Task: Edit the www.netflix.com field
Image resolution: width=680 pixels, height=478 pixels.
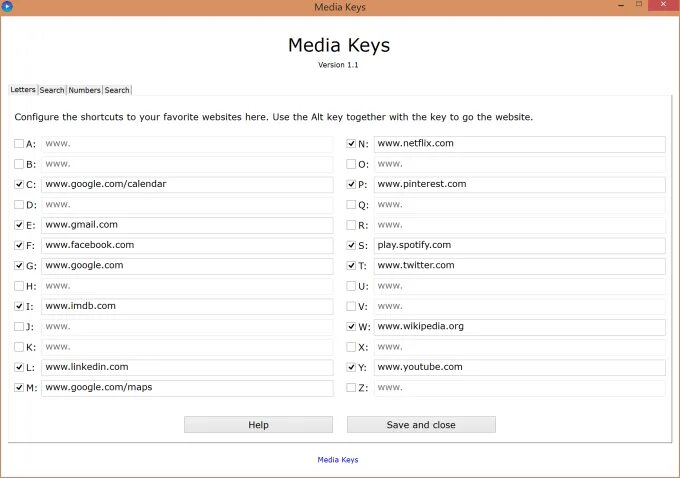Action: (x=520, y=144)
